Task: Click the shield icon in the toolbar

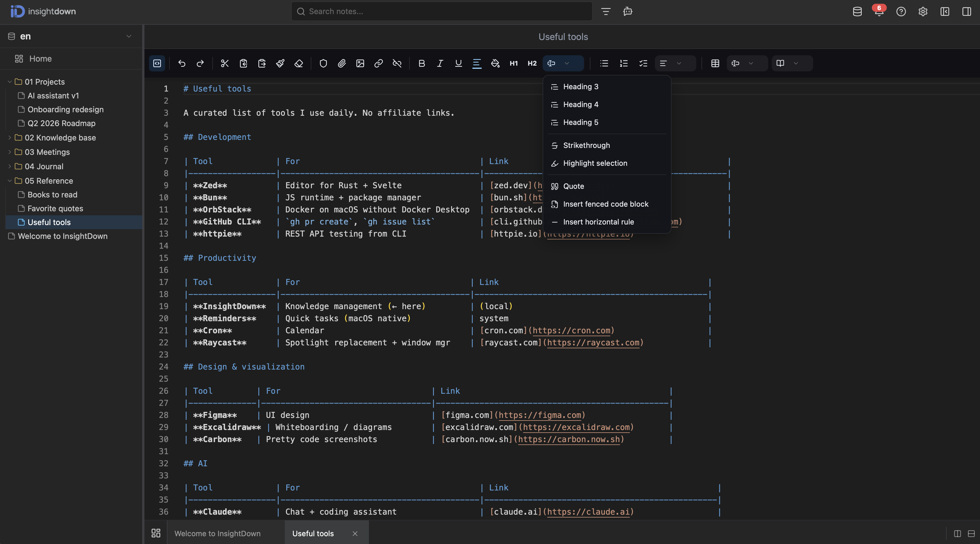Action: click(x=323, y=63)
